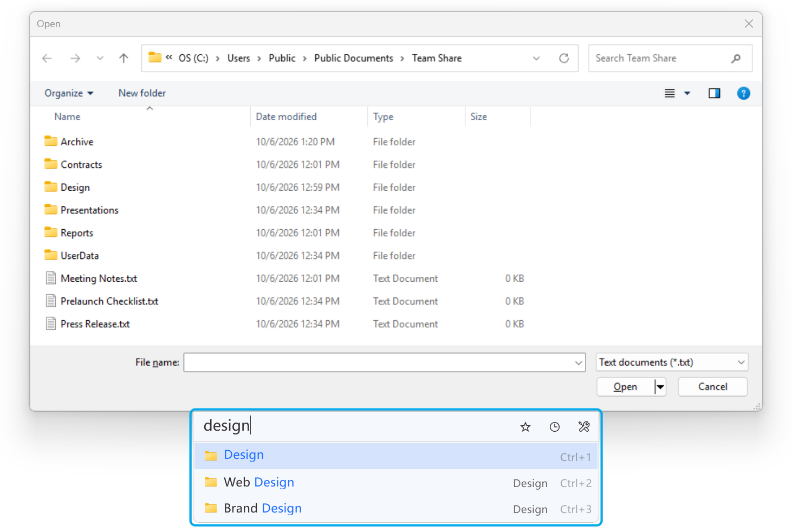Choose the Design result Ctrl+1
Image resolution: width=792 pixels, height=532 pixels.
[396, 456]
